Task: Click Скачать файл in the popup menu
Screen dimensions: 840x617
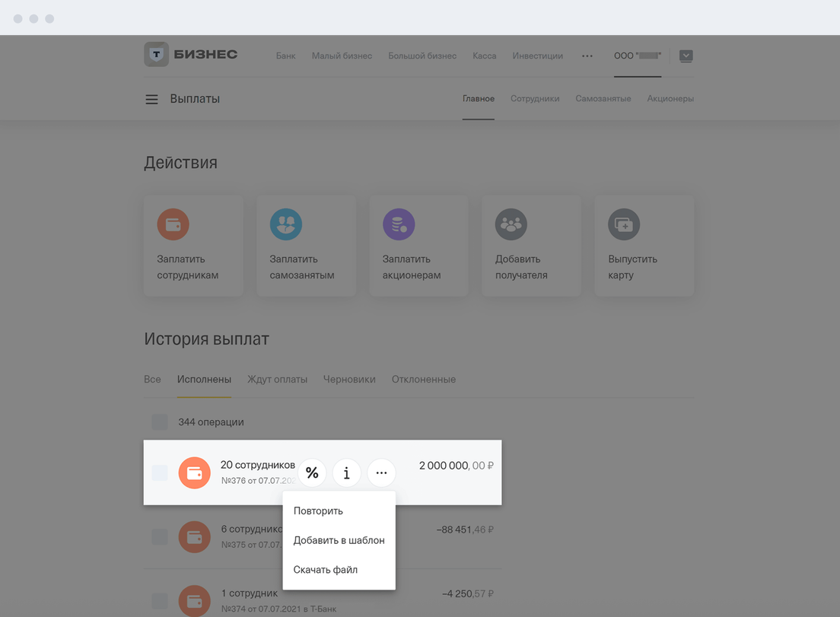Action: tap(325, 570)
